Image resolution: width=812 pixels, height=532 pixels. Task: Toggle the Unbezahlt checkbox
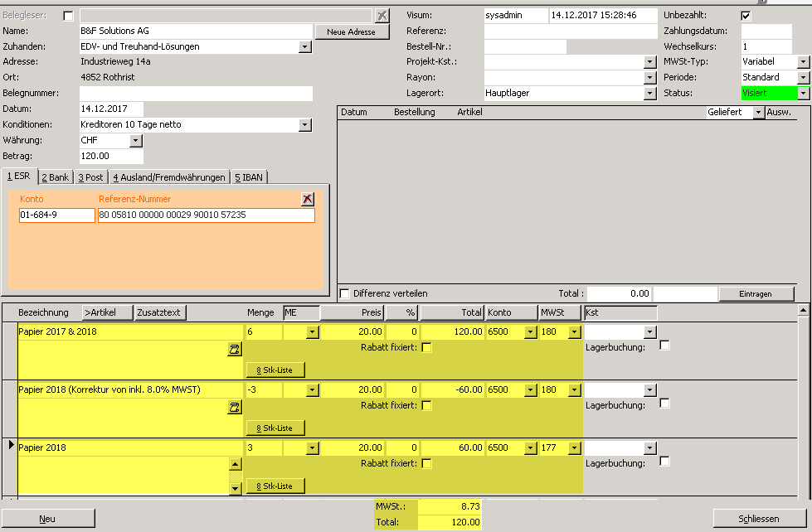(x=746, y=16)
